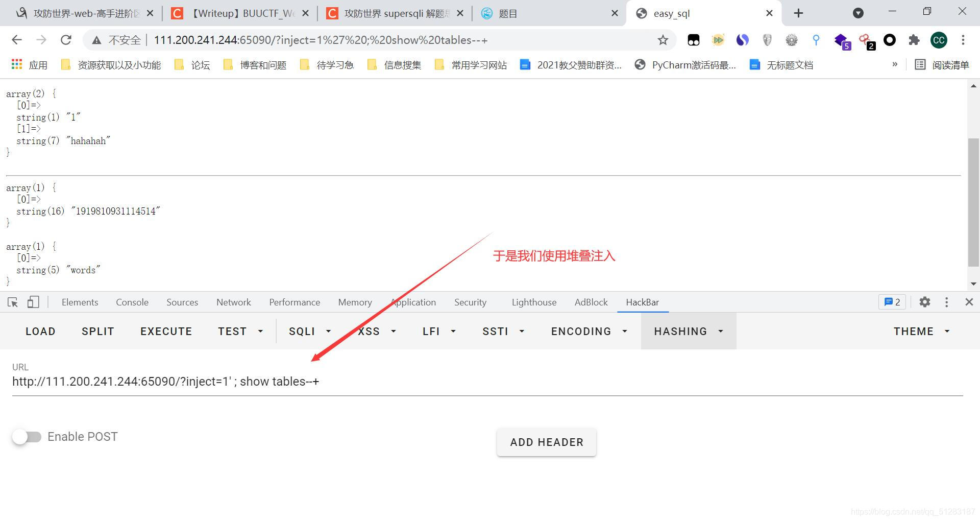Click EXECUTE to send the request

pyautogui.click(x=166, y=331)
